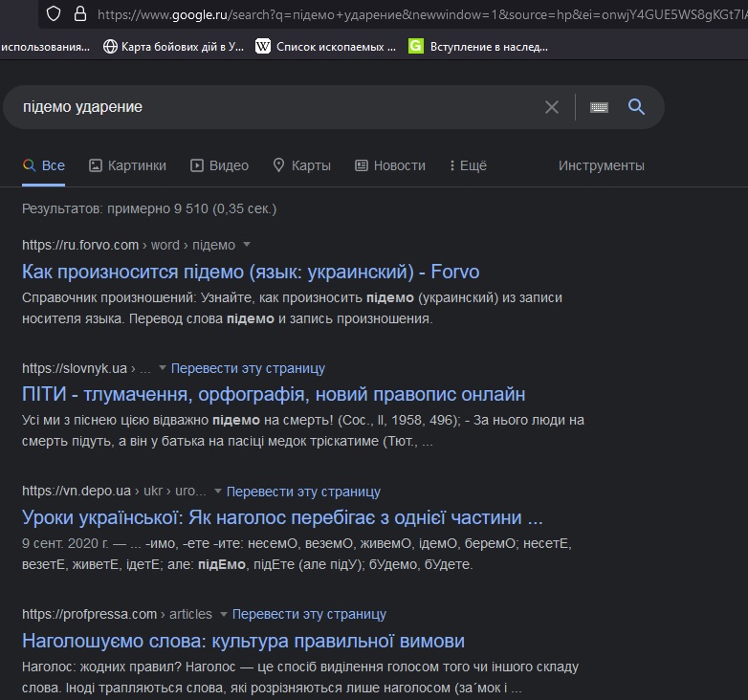Click the ru.forvo.com URL breadcrumb
Viewport: 748px width, 700px height.
128,245
